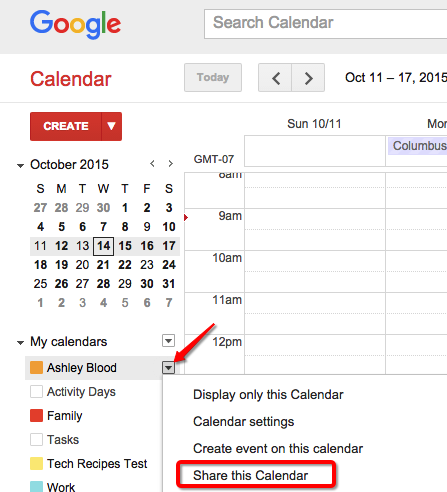This screenshot has width=447, height=492.
Task: Click Activity Days calendar name
Action: point(81,392)
